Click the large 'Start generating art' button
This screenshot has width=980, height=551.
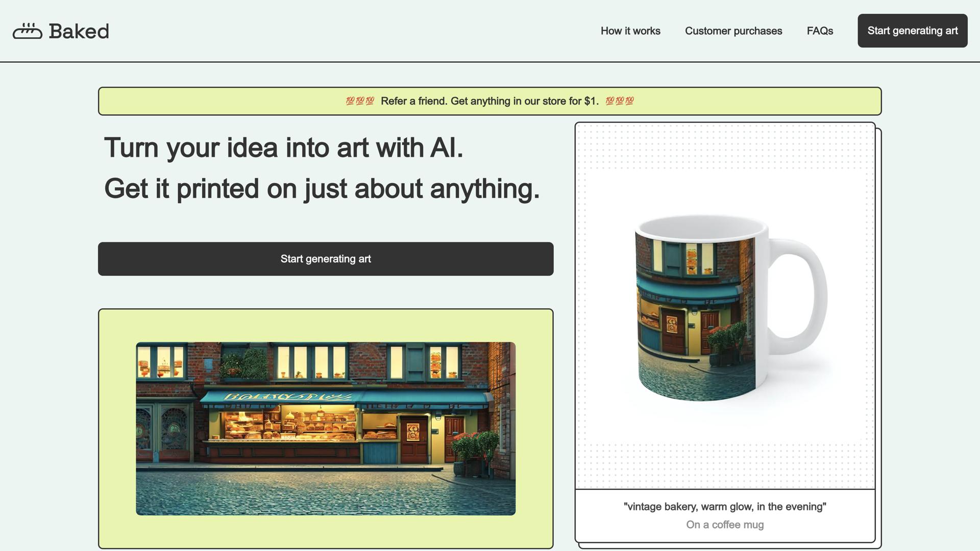325,259
